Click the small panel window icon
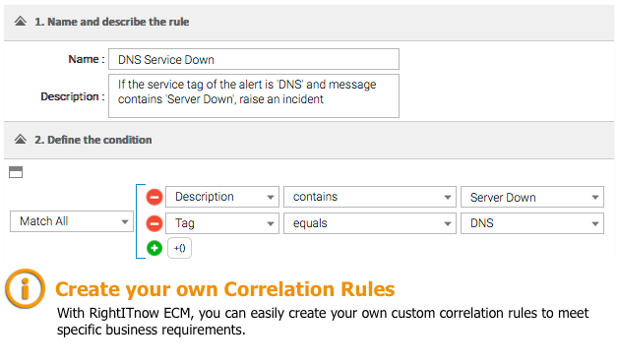 tap(16, 172)
